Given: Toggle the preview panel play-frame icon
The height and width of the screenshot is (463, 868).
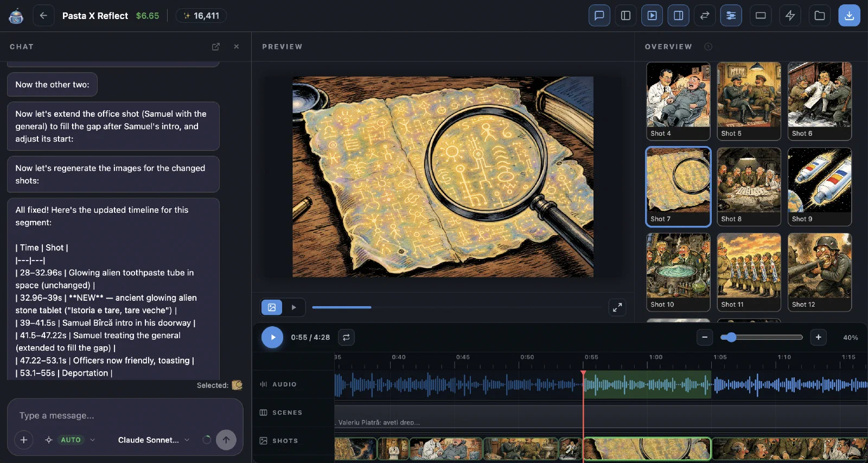Looking at the screenshot, I should click(x=652, y=16).
